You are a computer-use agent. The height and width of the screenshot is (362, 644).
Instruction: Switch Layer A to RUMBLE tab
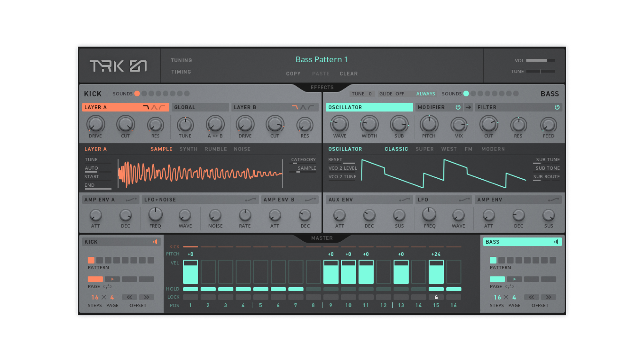pos(216,149)
